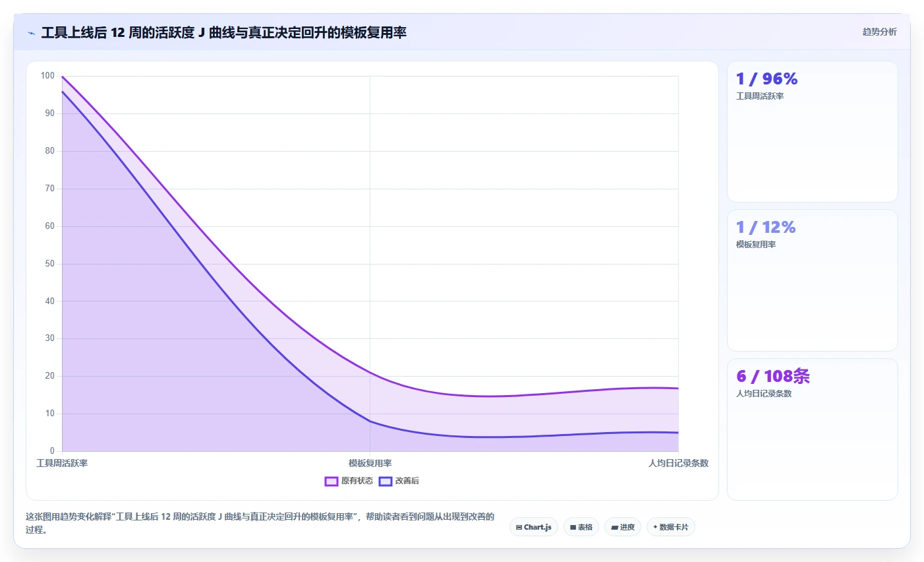Click the y-axis value 20
This screenshot has height=562, width=924.
point(50,376)
